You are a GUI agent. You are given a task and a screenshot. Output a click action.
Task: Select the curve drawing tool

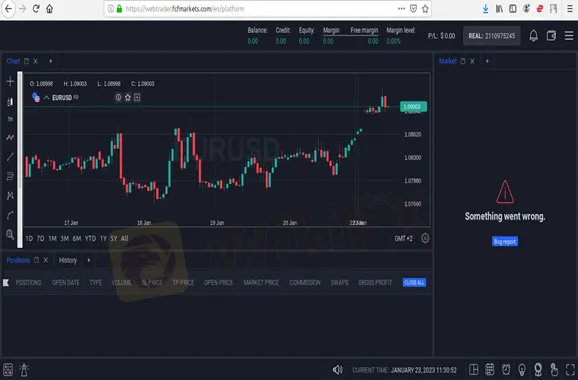(x=10, y=215)
